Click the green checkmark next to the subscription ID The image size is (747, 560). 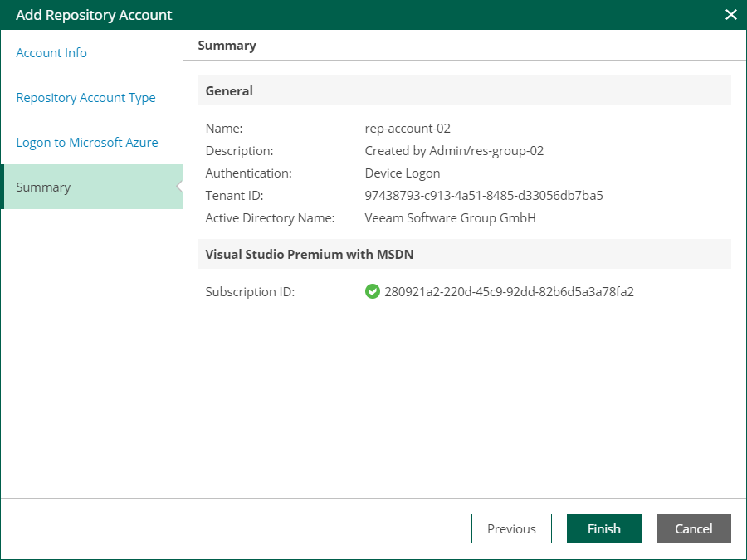pos(373,292)
